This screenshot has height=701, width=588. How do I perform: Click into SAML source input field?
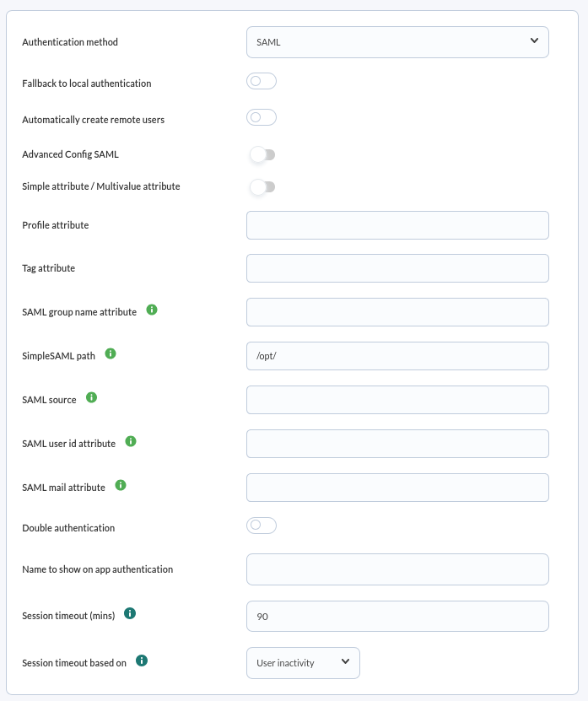click(397, 400)
